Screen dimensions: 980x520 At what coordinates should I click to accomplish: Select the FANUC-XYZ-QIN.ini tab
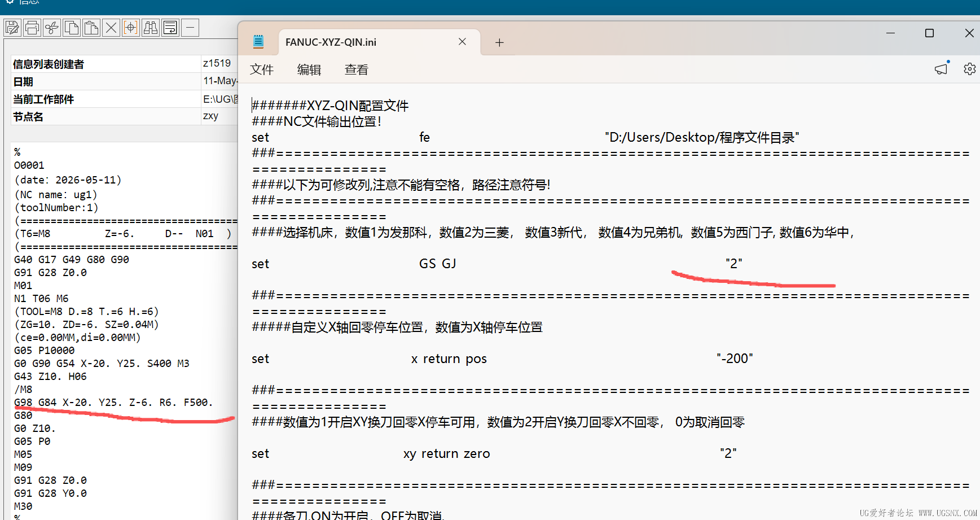pyautogui.click(x=379, y=42)
